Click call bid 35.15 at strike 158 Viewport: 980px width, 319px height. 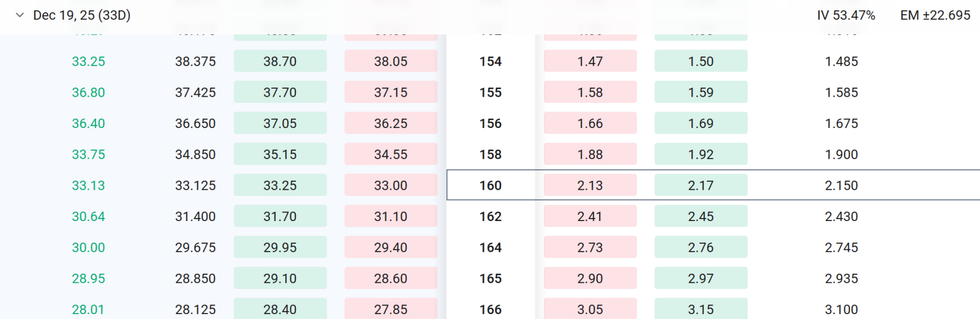tap(280, 154)
